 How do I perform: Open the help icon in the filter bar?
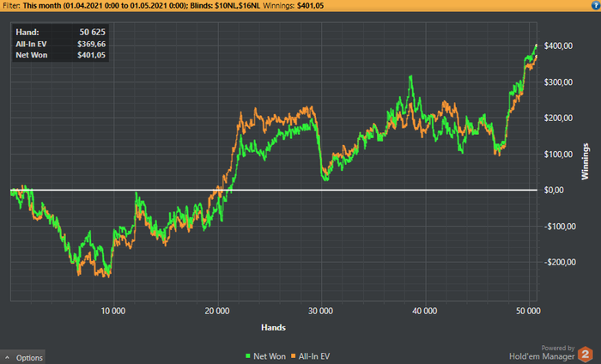coord(596,5)
